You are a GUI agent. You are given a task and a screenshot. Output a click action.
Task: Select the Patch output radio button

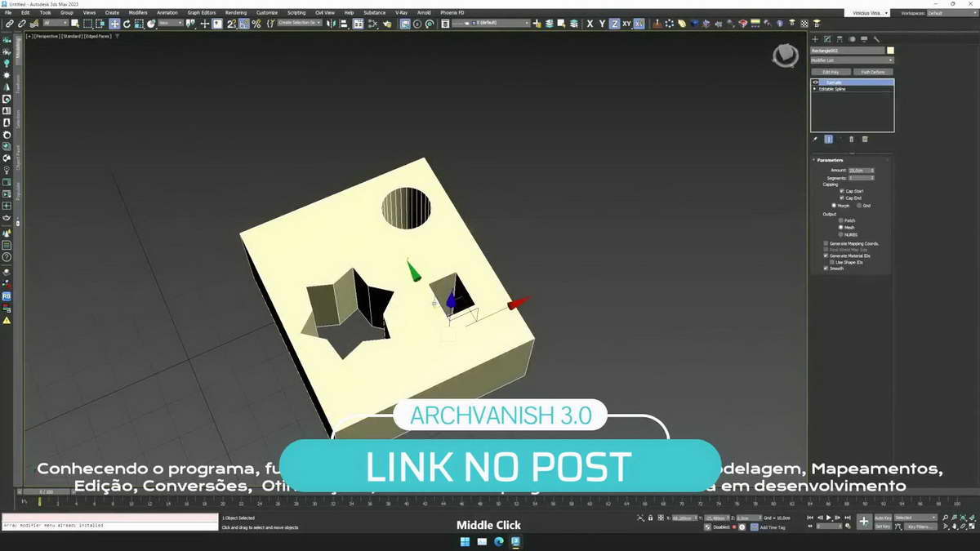[840, 220]
